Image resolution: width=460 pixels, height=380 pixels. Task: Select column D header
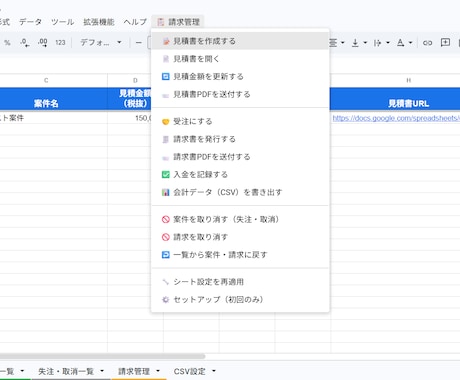click(135, 80)
